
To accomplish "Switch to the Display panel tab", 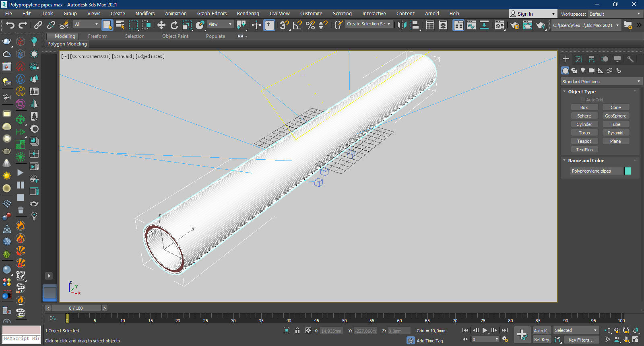I will [x=617, y=59].
